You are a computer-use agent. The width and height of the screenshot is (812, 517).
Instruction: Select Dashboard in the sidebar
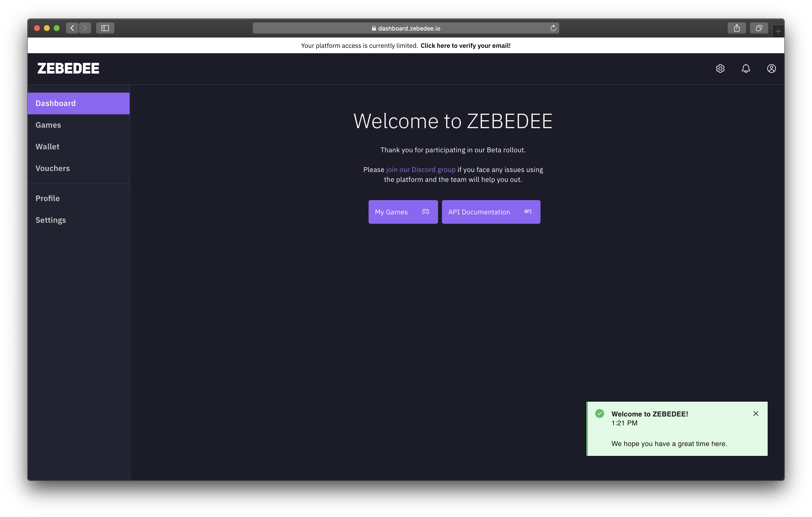(79, 103)
